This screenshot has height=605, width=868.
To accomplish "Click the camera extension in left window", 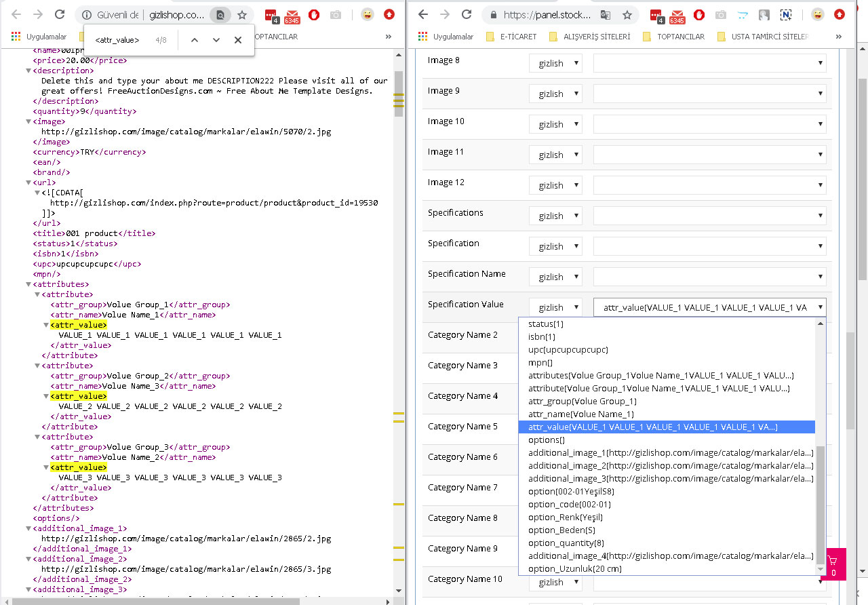I will click(335, 14).
